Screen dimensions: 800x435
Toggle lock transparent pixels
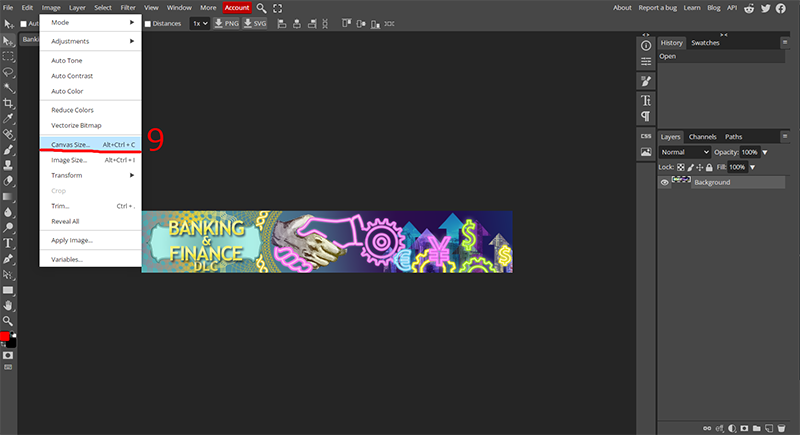[681, 167]
